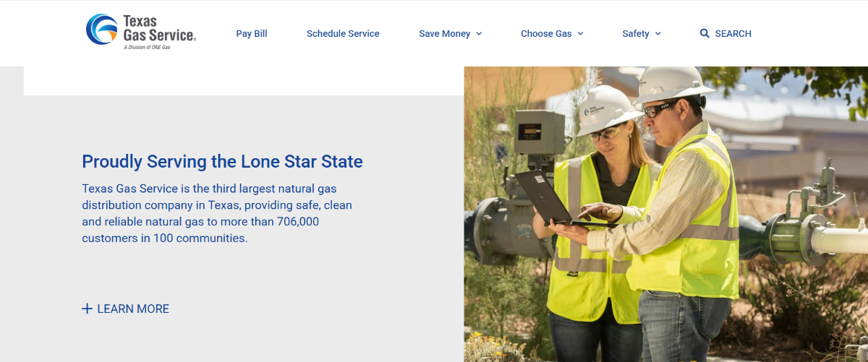Click the plus icon before Learn More
Viewport: 868px width, 362px height.
coord(87,309)
